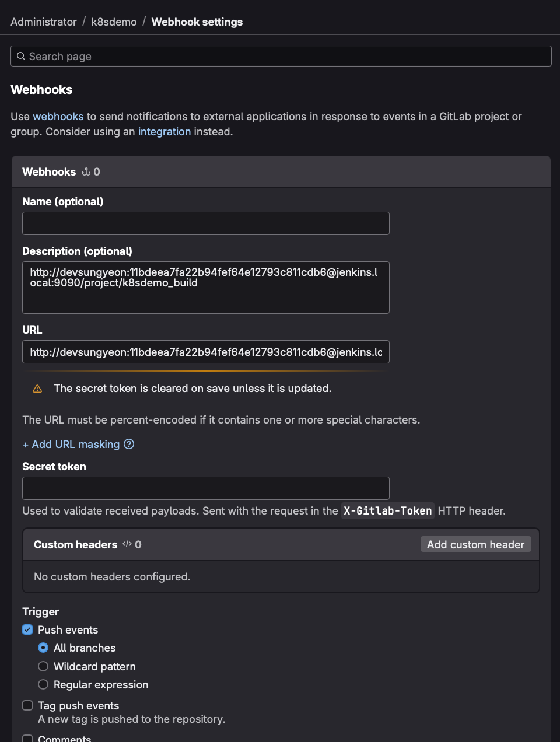This screenshot has height=742, width=560.
Task: Expand Add URL masking section
Action: 71,444
